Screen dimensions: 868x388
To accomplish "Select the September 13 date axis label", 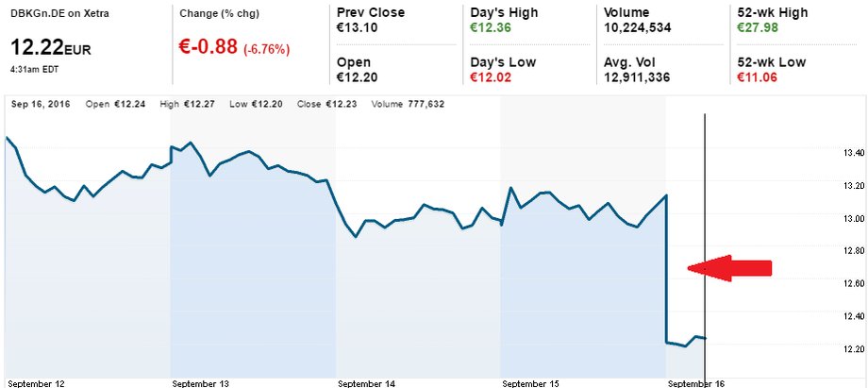I will (x=201, y=383).
